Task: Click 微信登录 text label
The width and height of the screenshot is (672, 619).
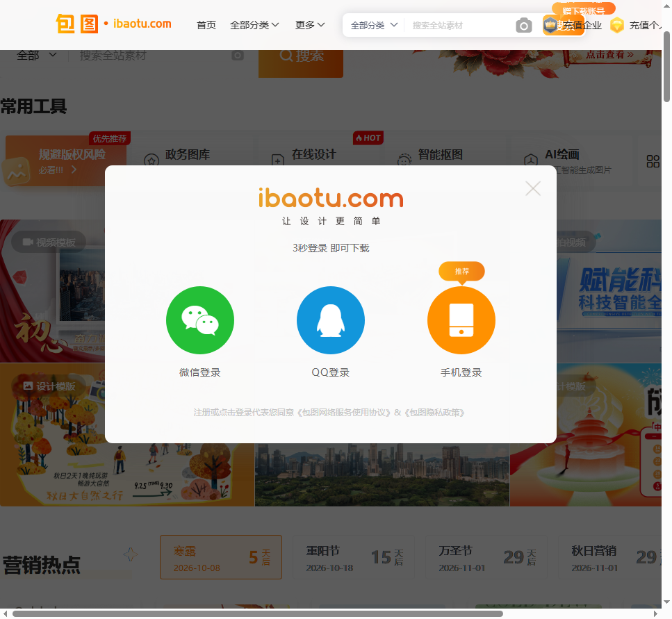Action: [199, 372]
